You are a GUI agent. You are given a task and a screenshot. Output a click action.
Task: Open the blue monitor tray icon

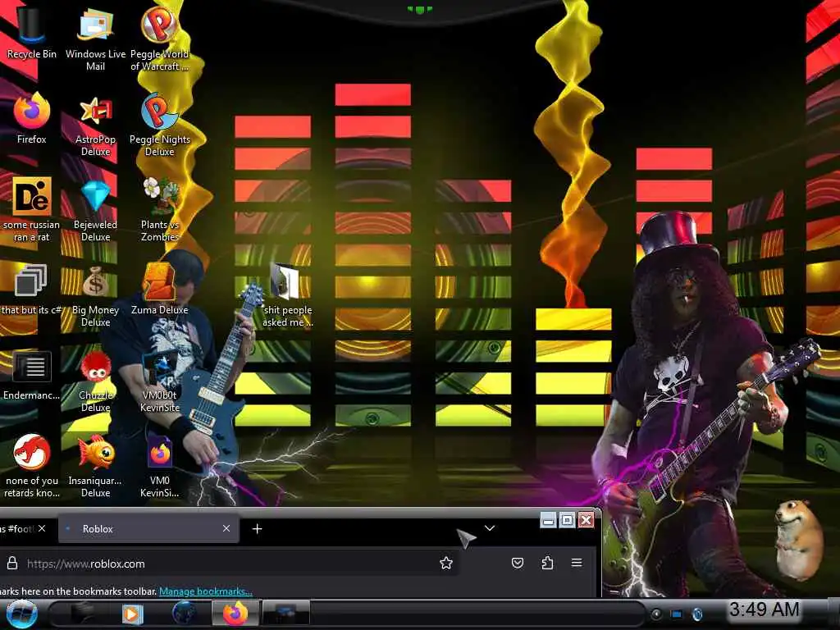[677, 614]
